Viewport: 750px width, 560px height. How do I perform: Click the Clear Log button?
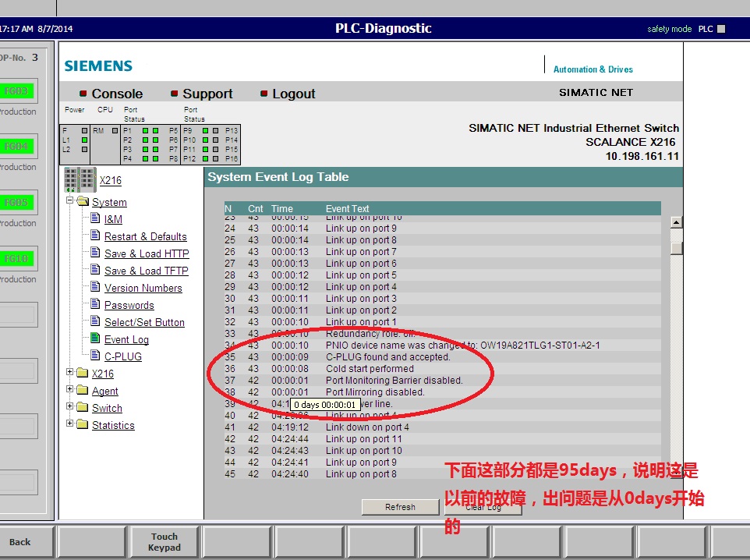[483, 507]
